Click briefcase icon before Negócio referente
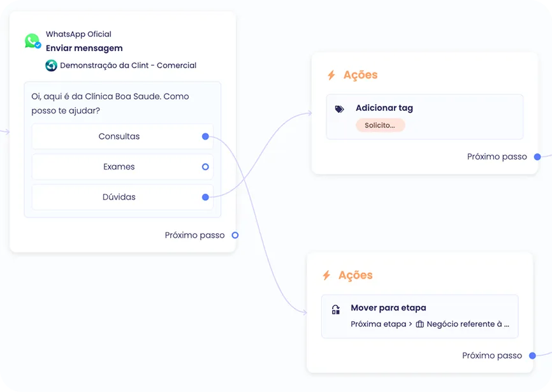The height and width of the screenshot is (392, 552). 420,324
